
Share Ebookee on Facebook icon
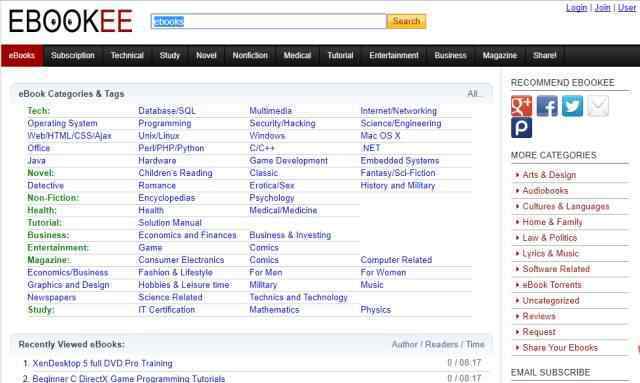click(x=547, y=106)
